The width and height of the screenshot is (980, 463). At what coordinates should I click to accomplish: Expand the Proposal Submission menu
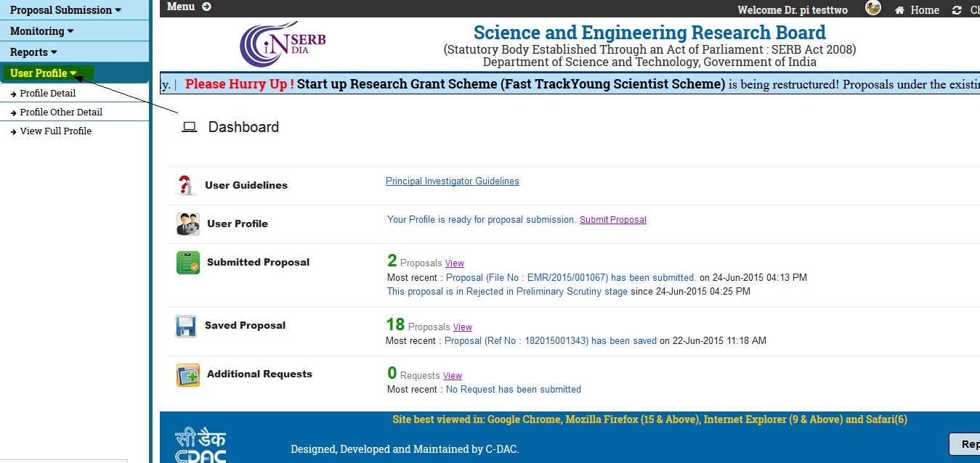pyautogui.click(x=65, y=10)
